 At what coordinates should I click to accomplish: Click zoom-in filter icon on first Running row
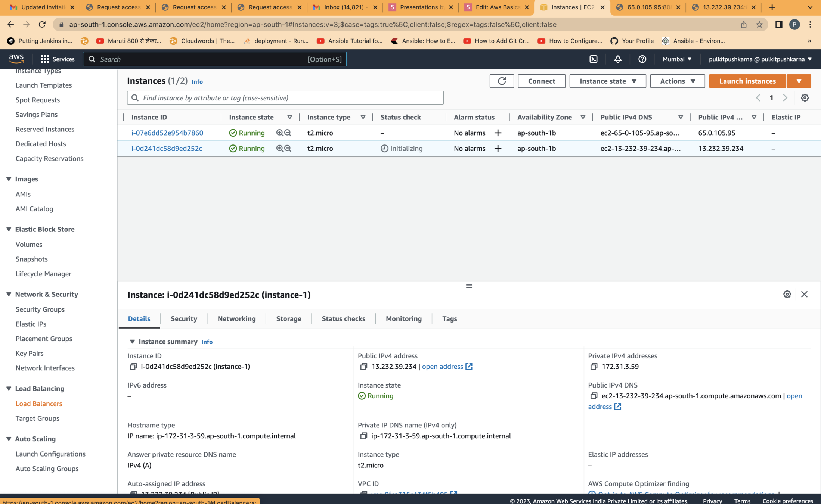279,133
